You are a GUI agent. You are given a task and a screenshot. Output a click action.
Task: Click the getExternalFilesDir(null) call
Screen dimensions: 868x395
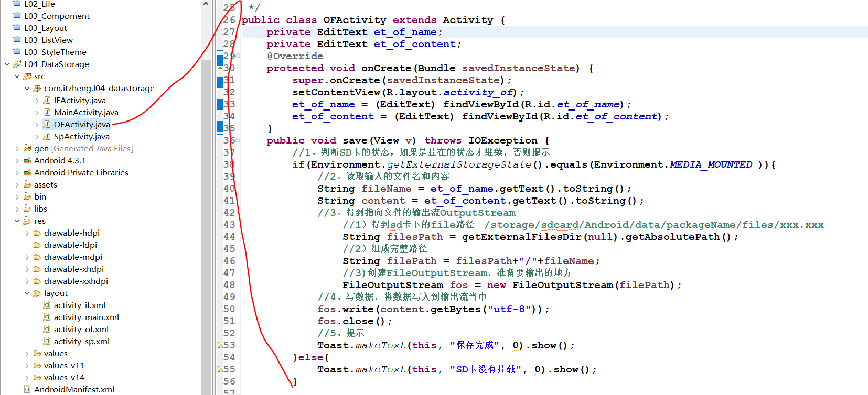coord(539,237)
